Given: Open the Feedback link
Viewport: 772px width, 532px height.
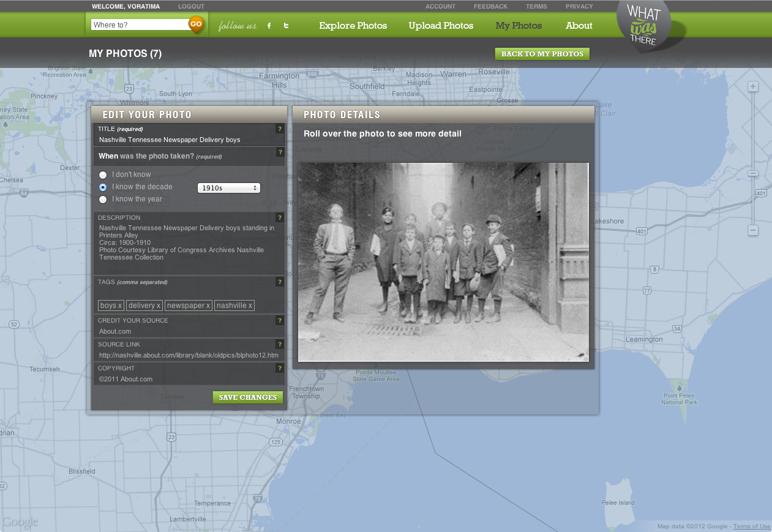Looking at the screenshot, I should tap(490, 6).
